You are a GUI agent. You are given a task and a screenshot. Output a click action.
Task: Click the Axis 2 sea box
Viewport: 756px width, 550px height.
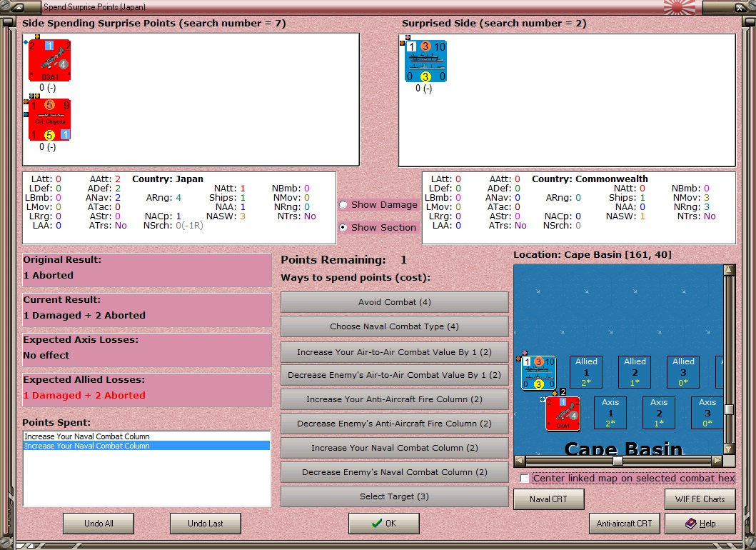(659, 413)
